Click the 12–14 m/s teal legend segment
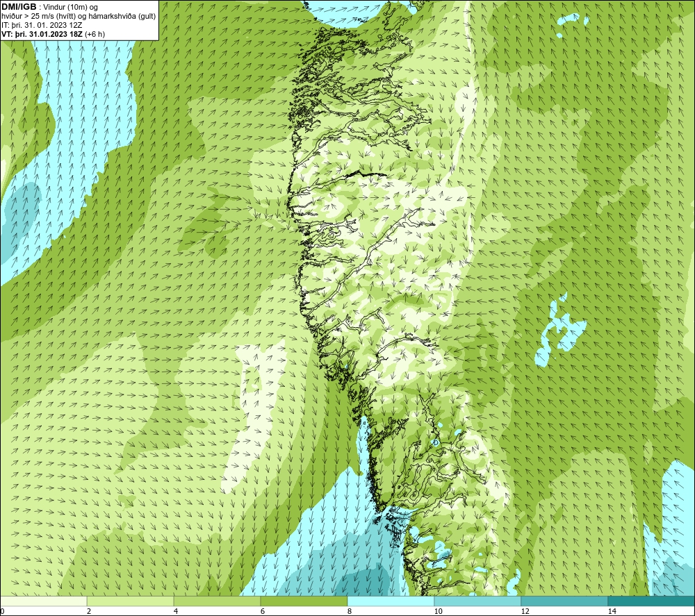The height and width of the screenshot is (616, 695). point(564,601)
